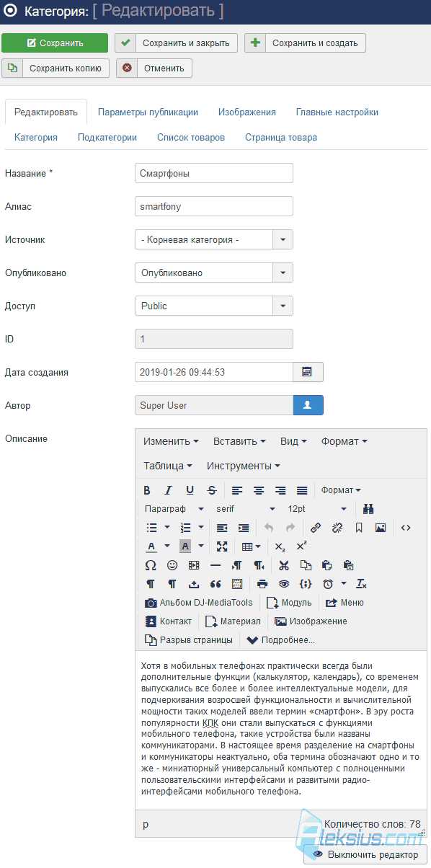The height and width of the screenshot is (868, 431).
Task: Insert blockquote
Action: 215,584
